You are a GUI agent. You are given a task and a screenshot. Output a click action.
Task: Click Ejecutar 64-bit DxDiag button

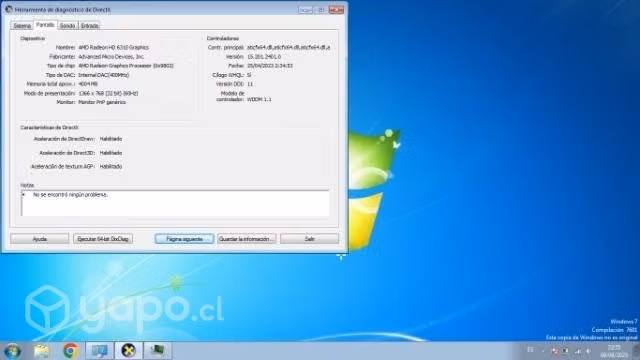click(103, 239)
